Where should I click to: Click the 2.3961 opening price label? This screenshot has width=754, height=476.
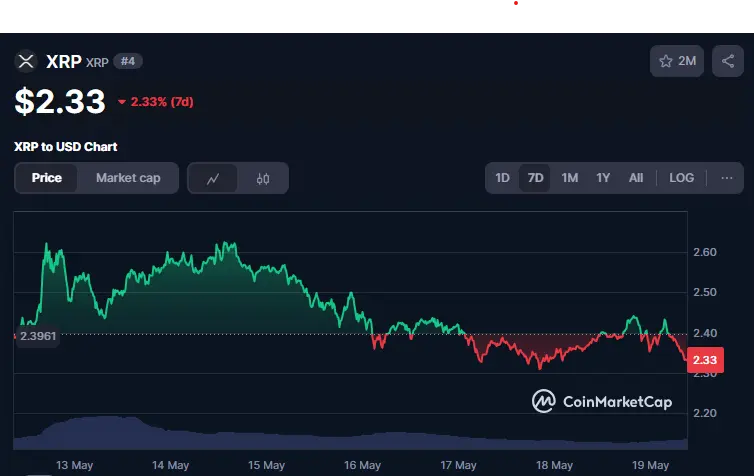38,336
